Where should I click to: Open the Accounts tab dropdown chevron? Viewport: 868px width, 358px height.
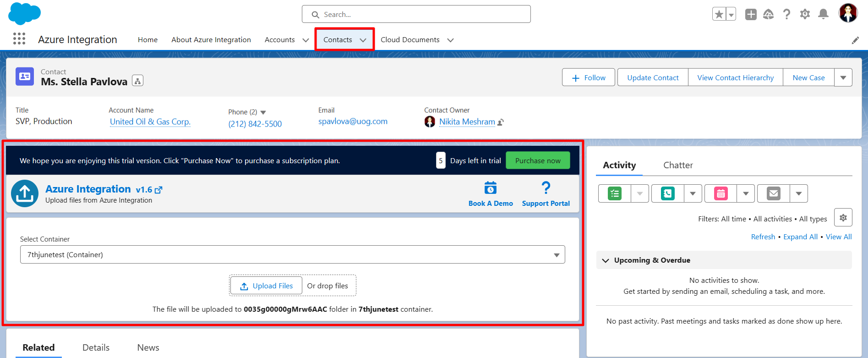(306, 40)
